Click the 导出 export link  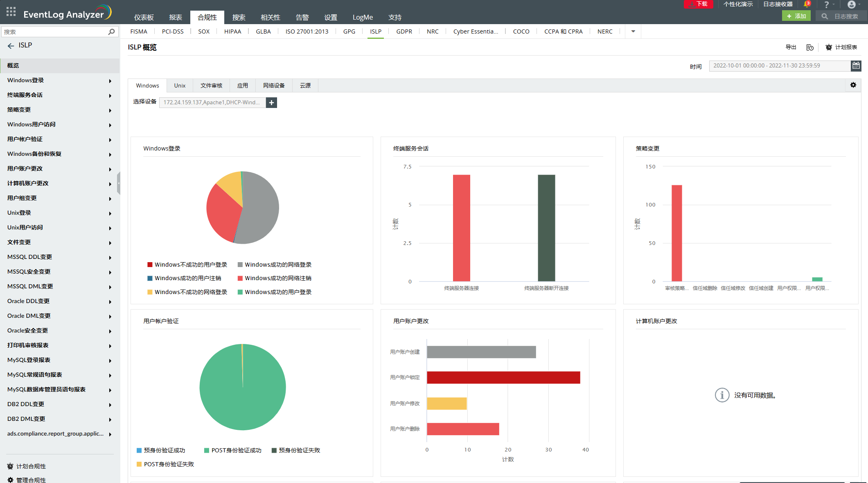pos(791,47)
